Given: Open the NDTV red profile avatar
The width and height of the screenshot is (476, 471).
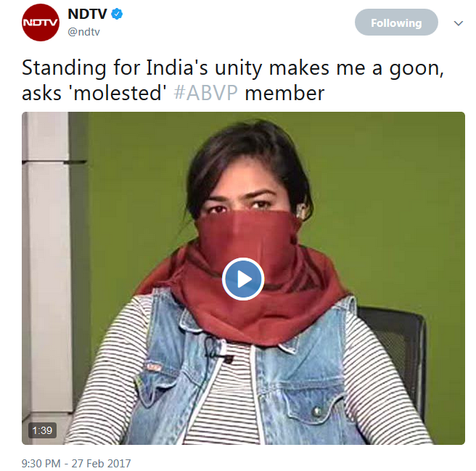Looking at the screenshot, I should [x=41, y=22].
